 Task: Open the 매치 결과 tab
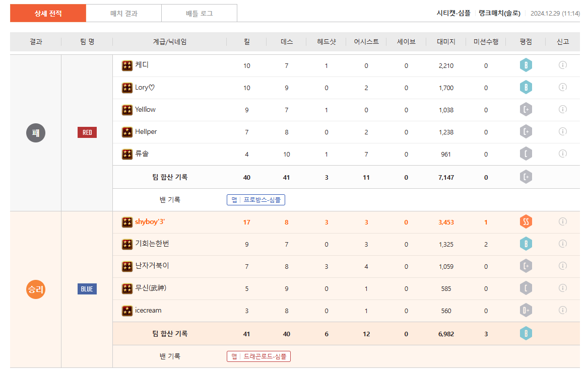coord(124,14)
